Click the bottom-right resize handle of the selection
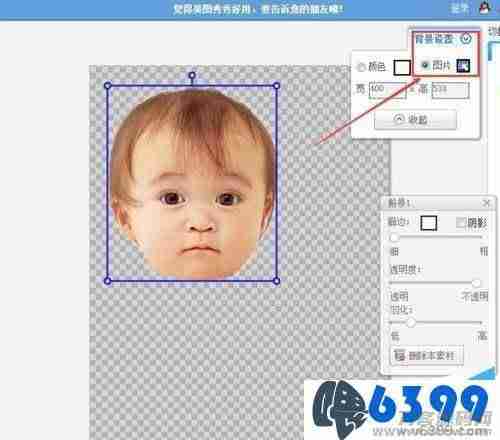 coord(276,281)
